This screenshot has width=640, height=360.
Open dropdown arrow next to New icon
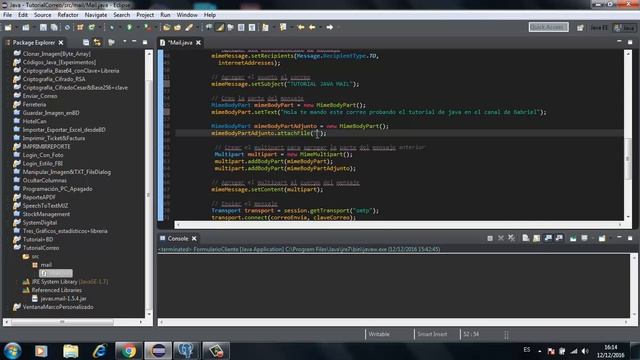(16, 27)
